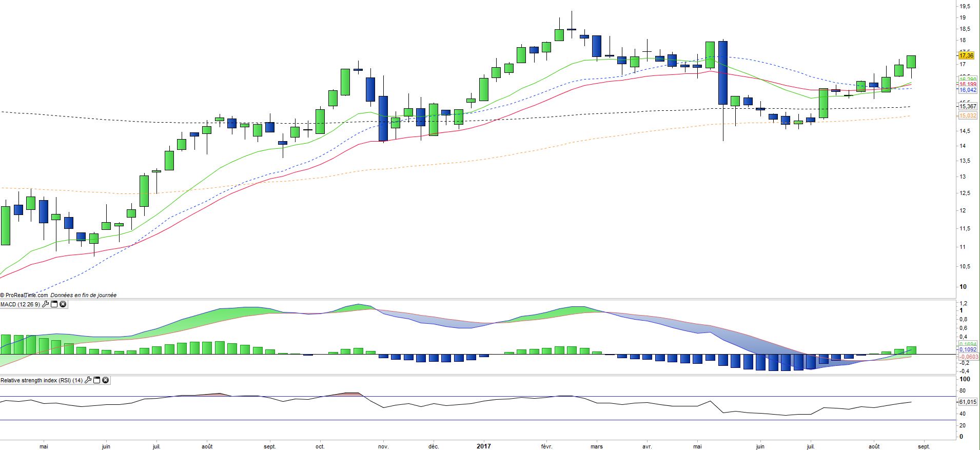Select the yellow 17,36 current price tag

click(966, 55)
